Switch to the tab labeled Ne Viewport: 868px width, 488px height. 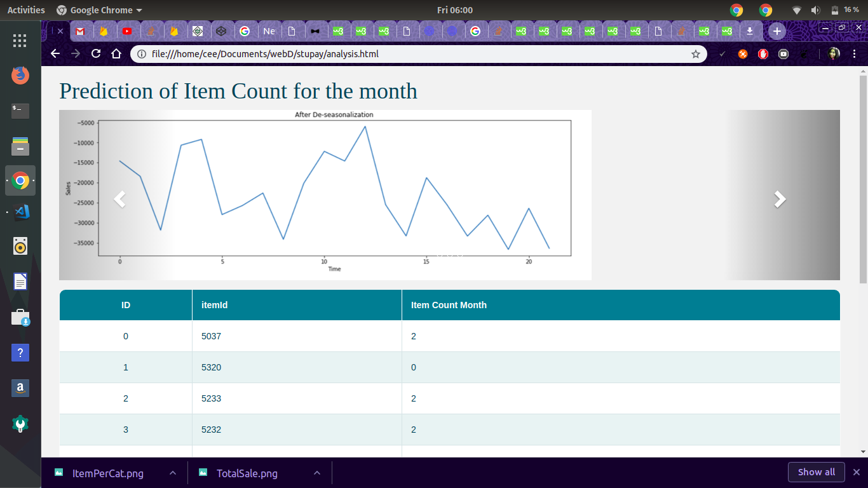[269, 31]
